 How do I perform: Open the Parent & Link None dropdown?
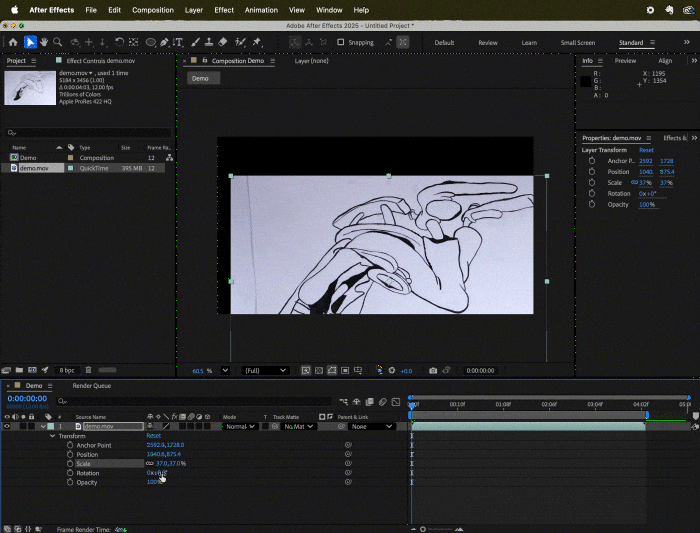click(371, 426)
